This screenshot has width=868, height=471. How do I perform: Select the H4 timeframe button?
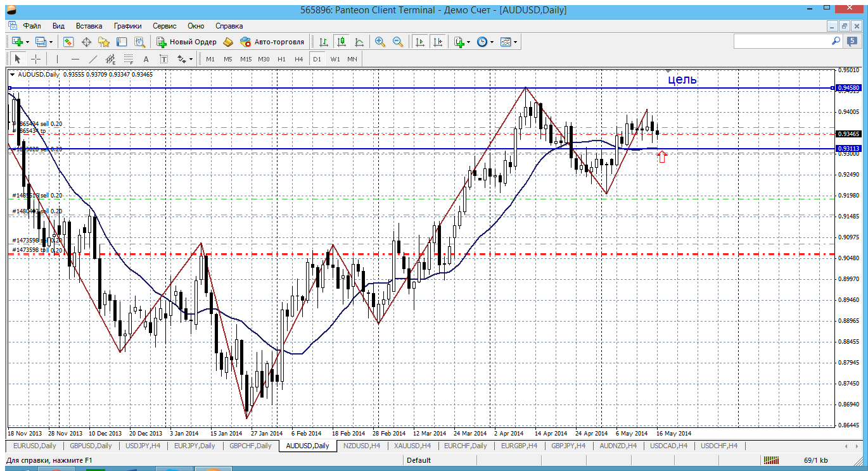pyautogui.click(x=299, y=59)
